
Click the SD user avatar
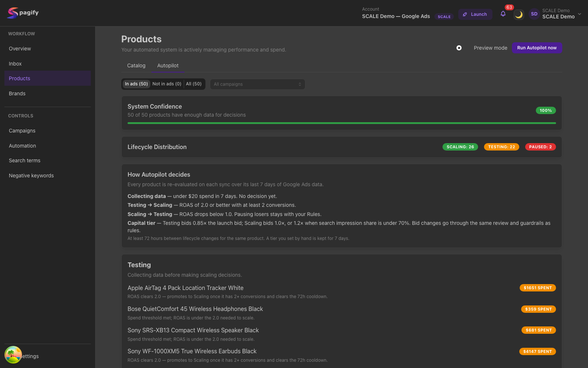534,14
